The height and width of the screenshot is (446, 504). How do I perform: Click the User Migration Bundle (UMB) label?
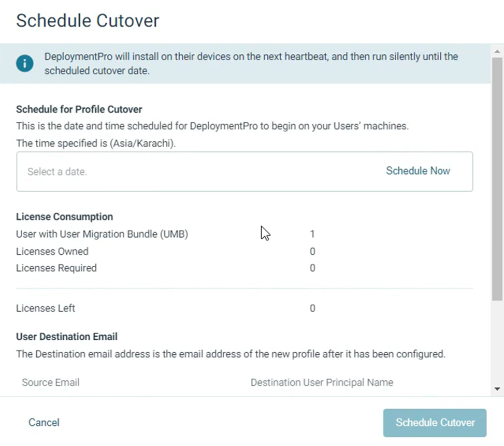tap(102, 234)
